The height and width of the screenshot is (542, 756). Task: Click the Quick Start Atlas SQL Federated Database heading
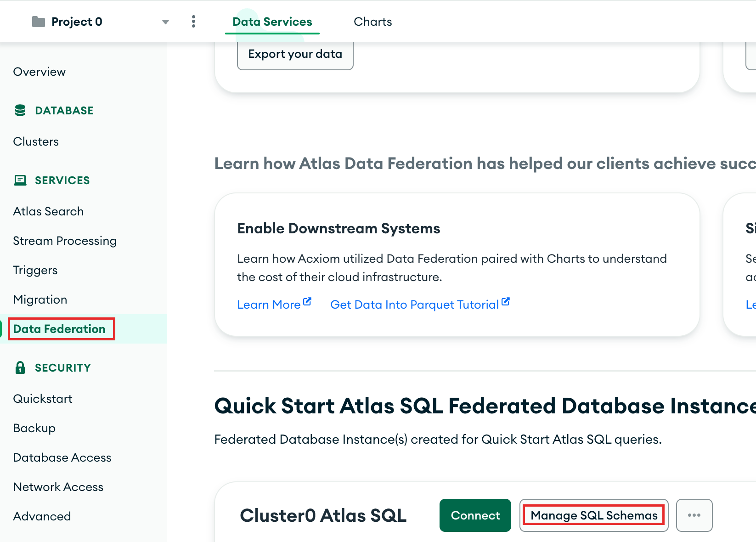pos(485,406)
